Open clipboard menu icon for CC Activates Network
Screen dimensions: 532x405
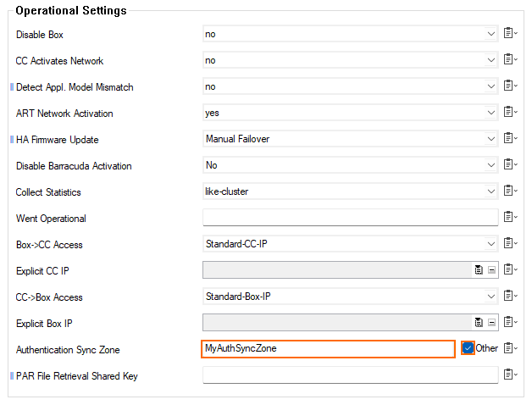point(510,59)
